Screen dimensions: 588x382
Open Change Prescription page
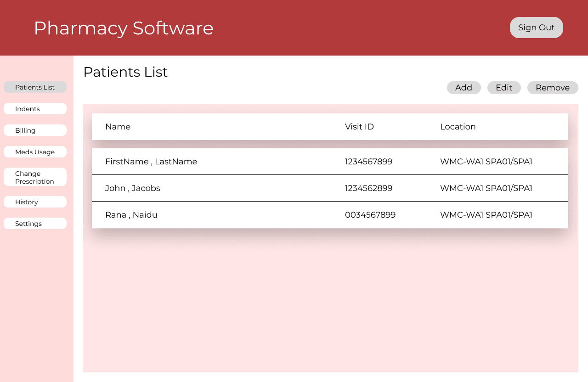pyautogui.click(x=35, y=177)
